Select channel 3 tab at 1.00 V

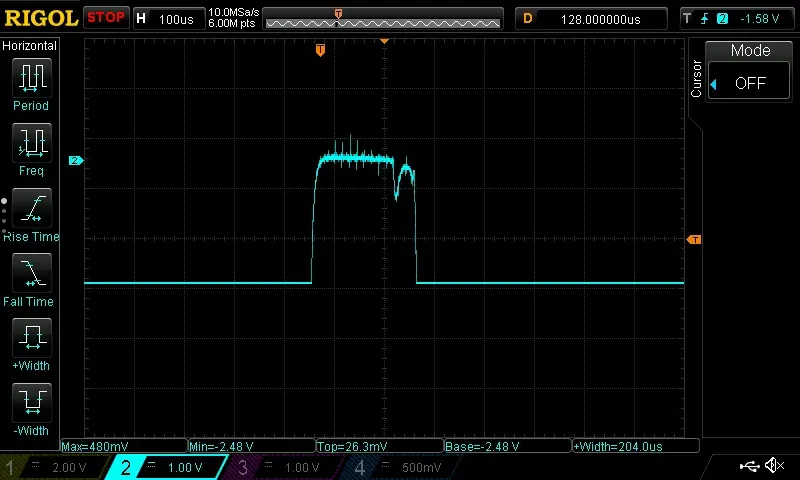point(286,467)
